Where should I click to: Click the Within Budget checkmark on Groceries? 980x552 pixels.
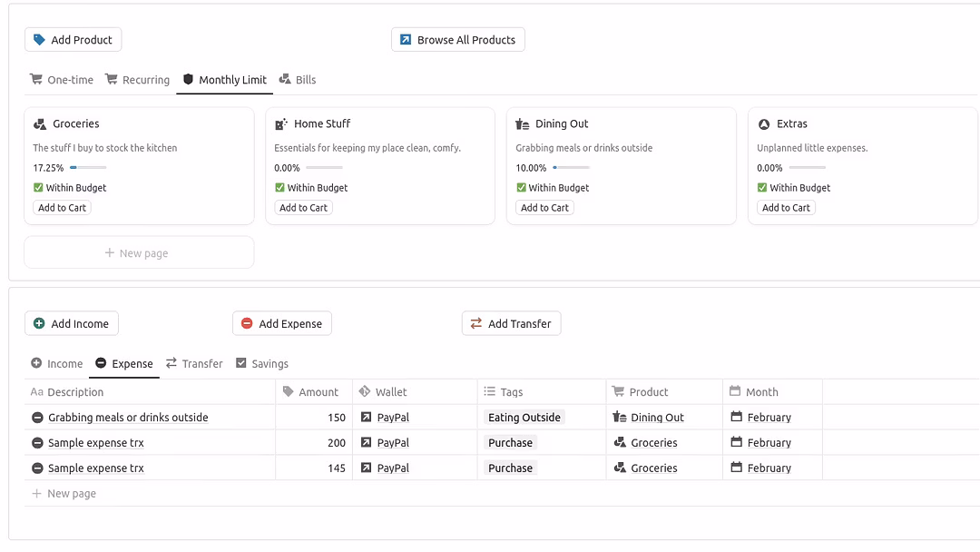38,188
